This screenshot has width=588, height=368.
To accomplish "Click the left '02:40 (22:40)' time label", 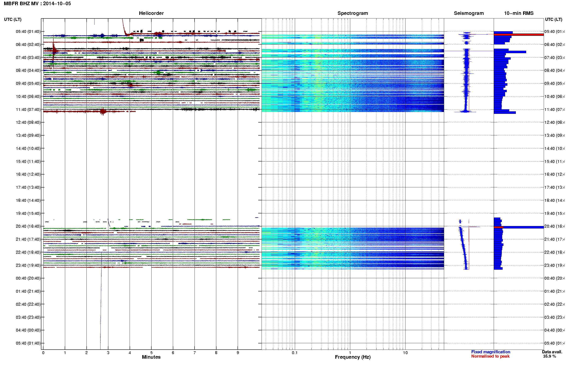I will [28, 304].
